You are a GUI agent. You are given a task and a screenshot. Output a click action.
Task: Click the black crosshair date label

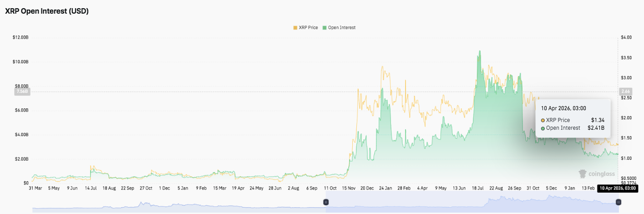click(x=617, y=188)
